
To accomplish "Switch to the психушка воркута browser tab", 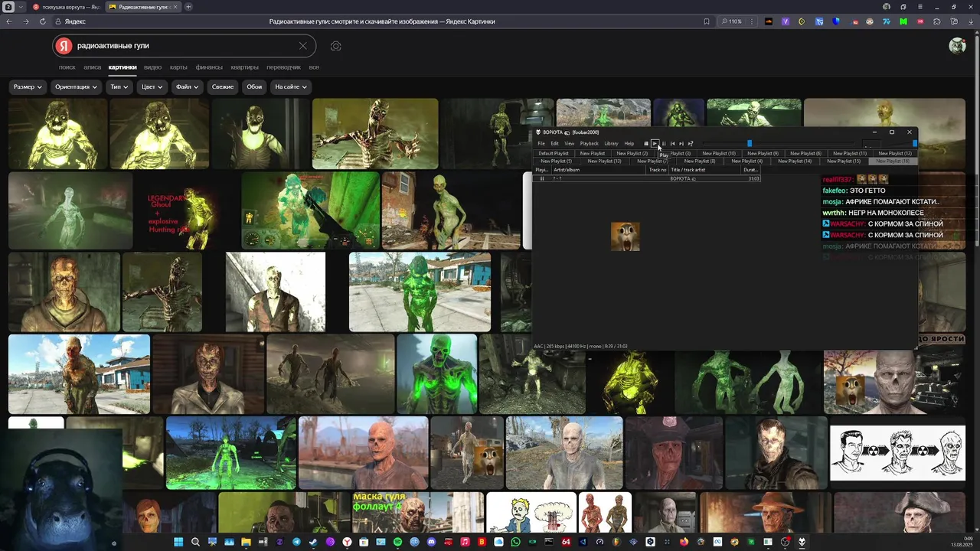I will [x=67, y=7].
